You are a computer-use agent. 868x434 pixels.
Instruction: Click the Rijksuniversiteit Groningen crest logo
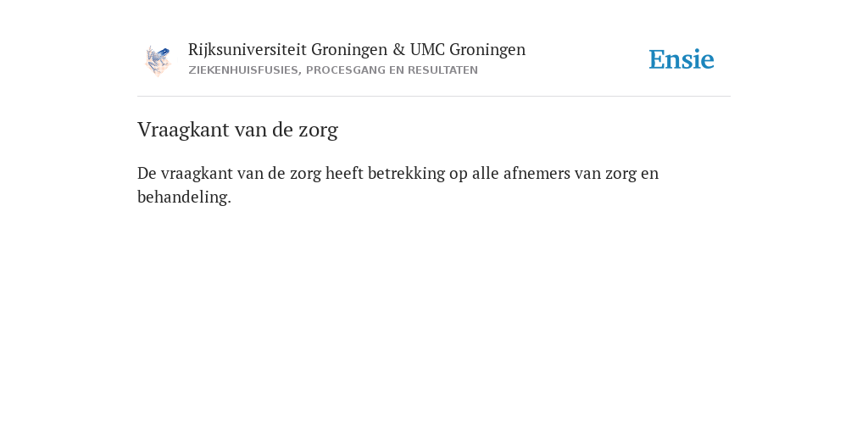158,60
